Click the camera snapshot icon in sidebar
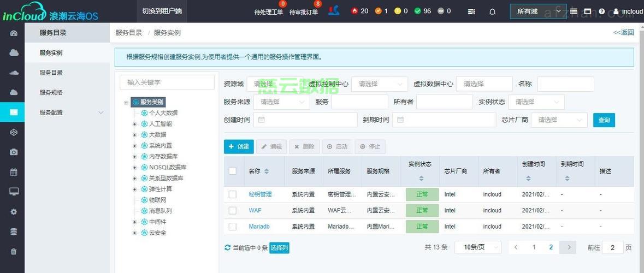 [x=14, y=152]
